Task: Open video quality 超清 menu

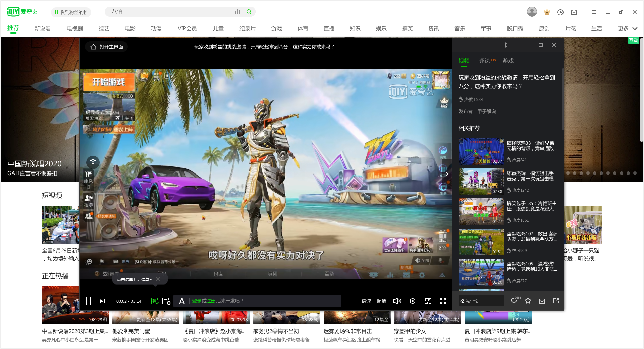Action: click(382, 301)
